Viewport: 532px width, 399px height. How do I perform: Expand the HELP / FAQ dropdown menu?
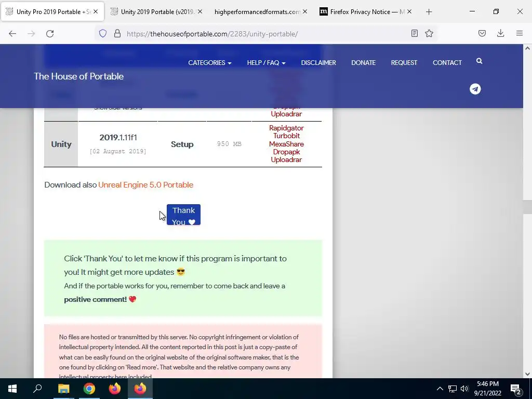pyautogui.click(x=266, y=63)
